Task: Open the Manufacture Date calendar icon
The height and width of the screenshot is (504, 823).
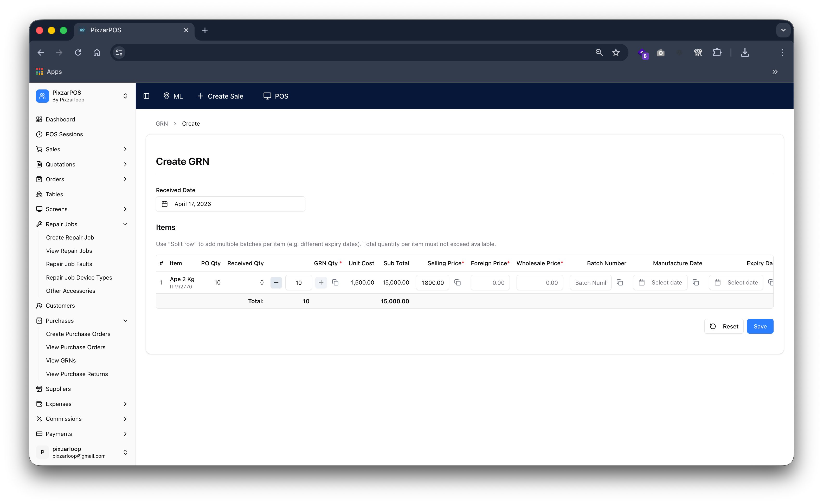Action: [x=641, y=282]
